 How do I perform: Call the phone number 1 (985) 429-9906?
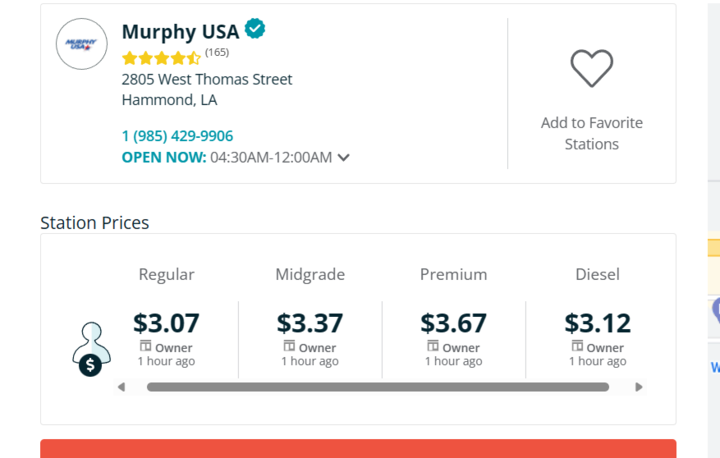(177, 136)
